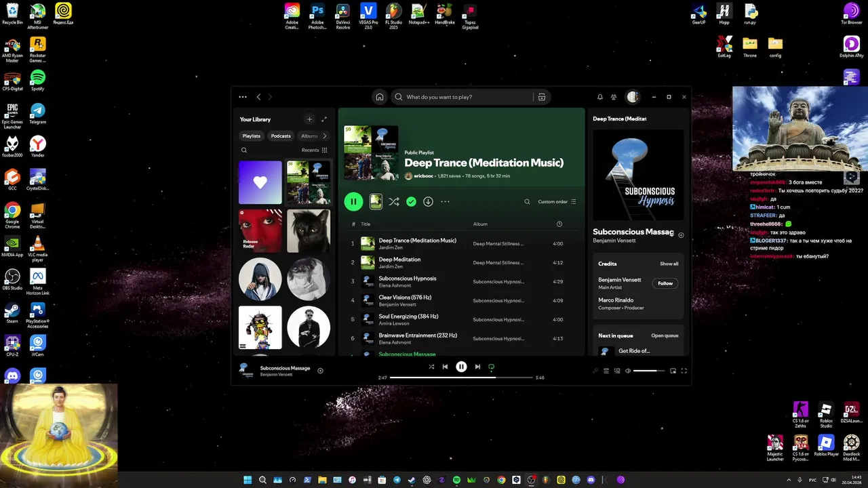The height and width of the screenshot is (488, 868).
Task: Follow Benjamin Vensett in Credits
Action: pyautogui.click(x=665, y=283)
